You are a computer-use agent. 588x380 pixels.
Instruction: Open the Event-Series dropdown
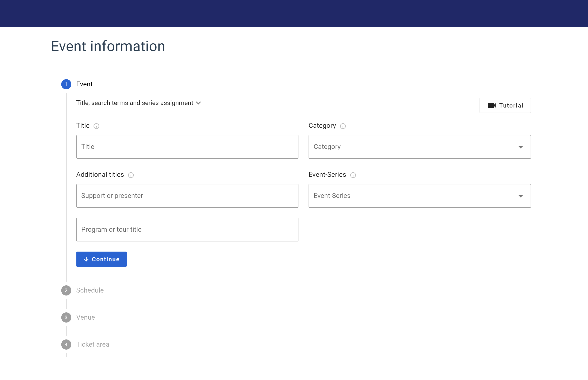point(419,196)
